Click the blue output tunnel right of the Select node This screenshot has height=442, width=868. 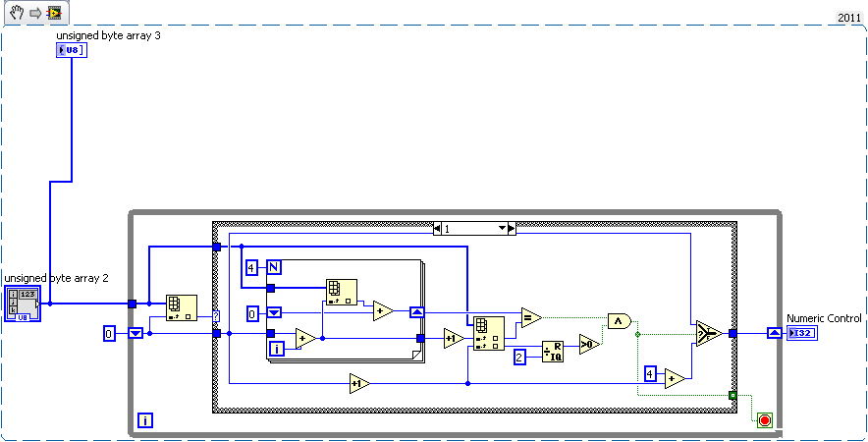(x=732, y=333)
